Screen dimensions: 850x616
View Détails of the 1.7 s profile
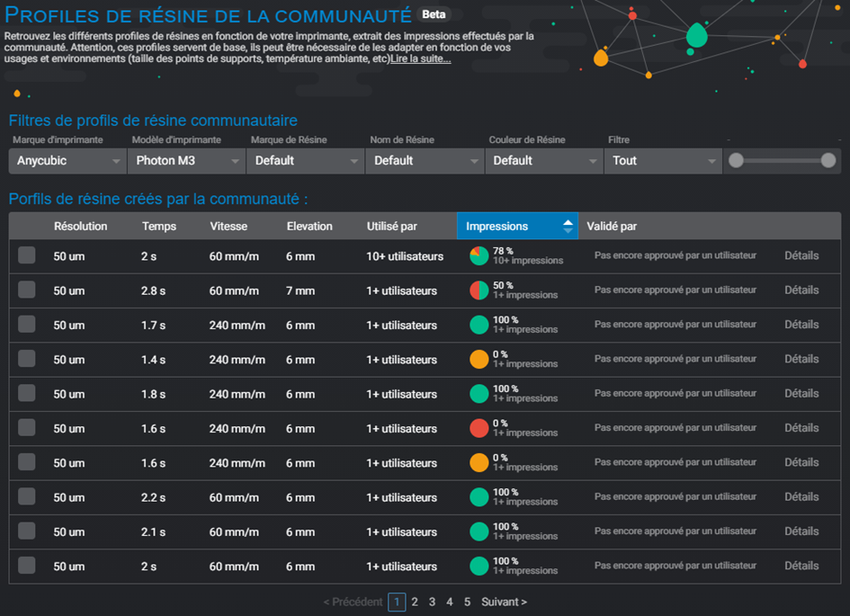(801, 324)
